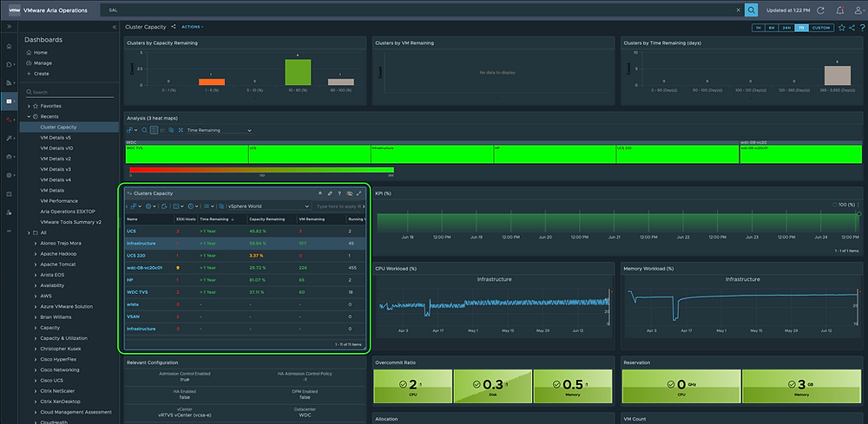Open dashboard help question mark icon
The image size is (868, 424).
(x=861, y=27)
